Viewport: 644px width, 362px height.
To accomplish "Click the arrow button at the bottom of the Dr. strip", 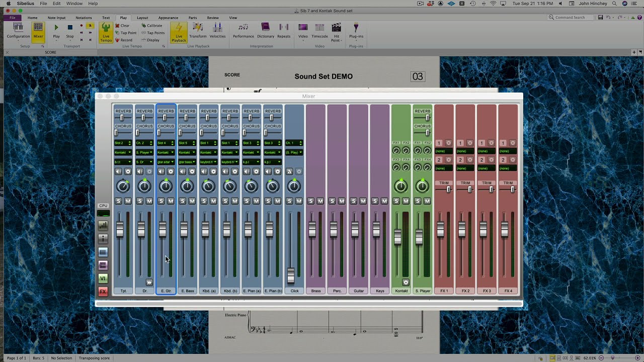I will tap(149, 283).
